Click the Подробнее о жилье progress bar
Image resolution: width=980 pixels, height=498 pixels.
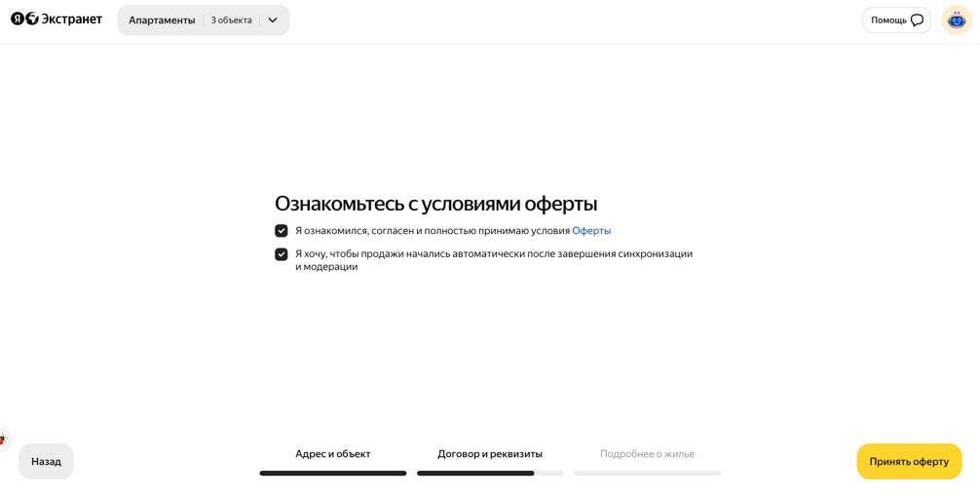pyautogui.click(x=647, y=474)
